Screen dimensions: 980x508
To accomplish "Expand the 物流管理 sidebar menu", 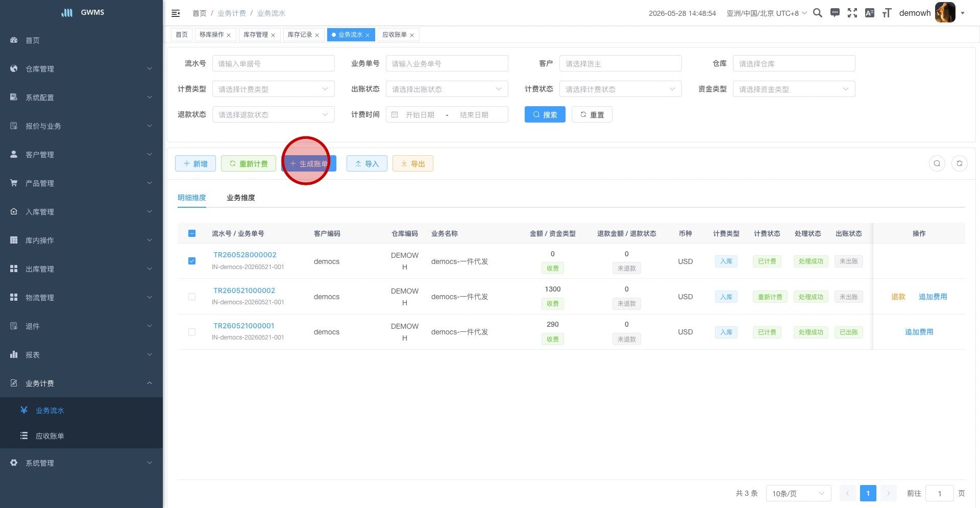I will (x=82, y=297).
